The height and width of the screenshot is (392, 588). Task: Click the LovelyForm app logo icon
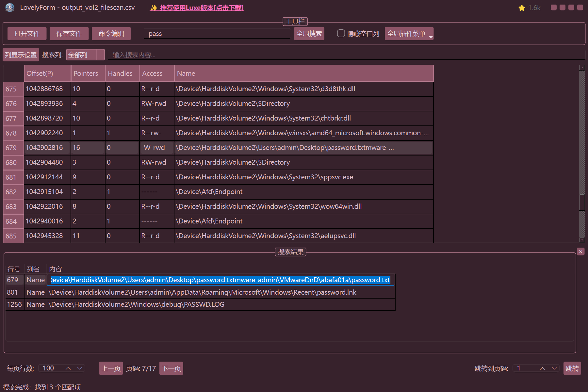click(10, 8)
